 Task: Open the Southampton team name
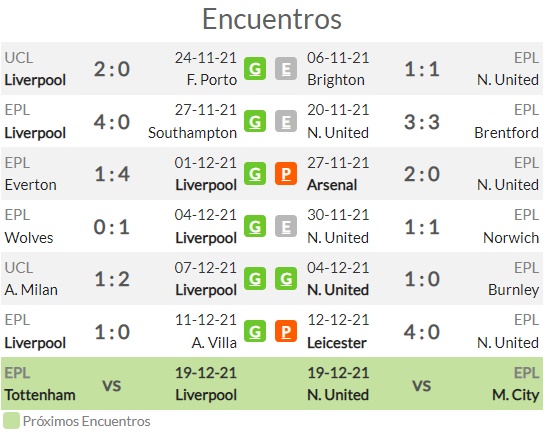(193, 133)
